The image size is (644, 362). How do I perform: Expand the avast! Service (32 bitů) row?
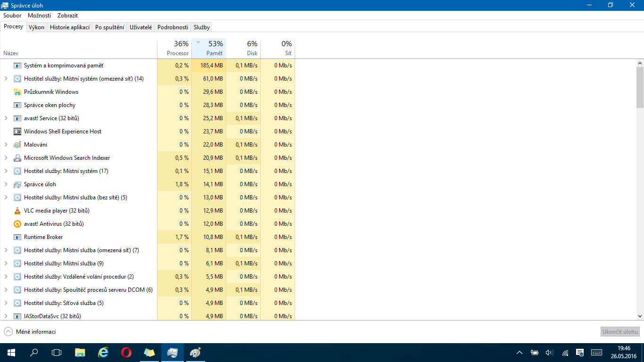(6, 118)
